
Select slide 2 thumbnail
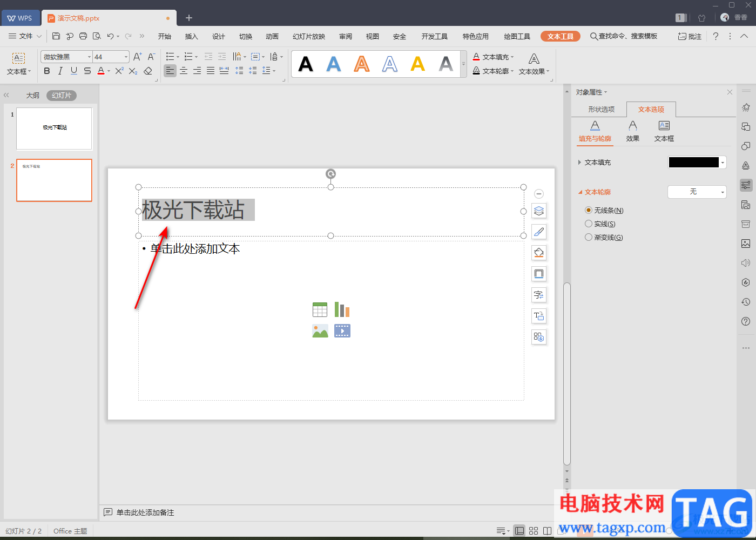tap(54, 180)
